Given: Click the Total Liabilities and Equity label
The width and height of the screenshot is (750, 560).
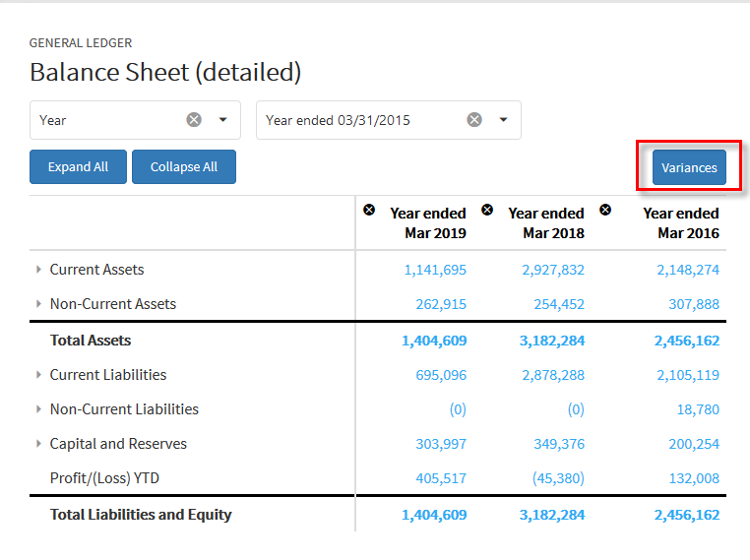Looking at the screenshot, I should 141,515.
